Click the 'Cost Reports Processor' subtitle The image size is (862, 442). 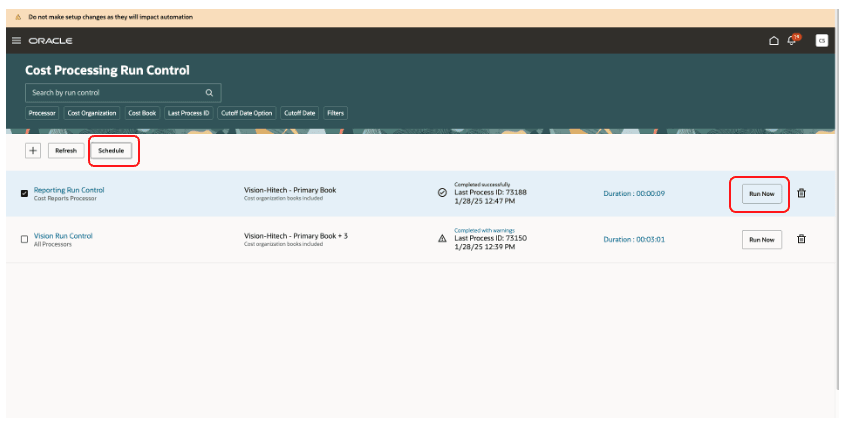65,198
